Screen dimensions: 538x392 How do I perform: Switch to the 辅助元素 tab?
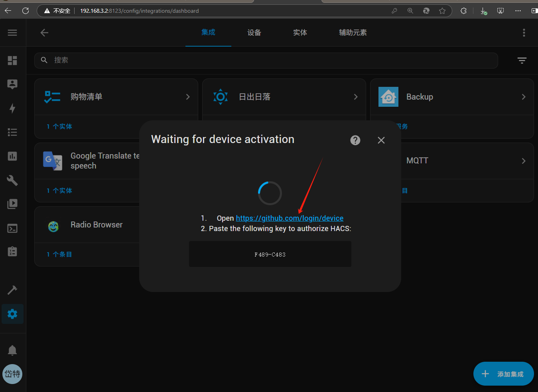(353, 33)
